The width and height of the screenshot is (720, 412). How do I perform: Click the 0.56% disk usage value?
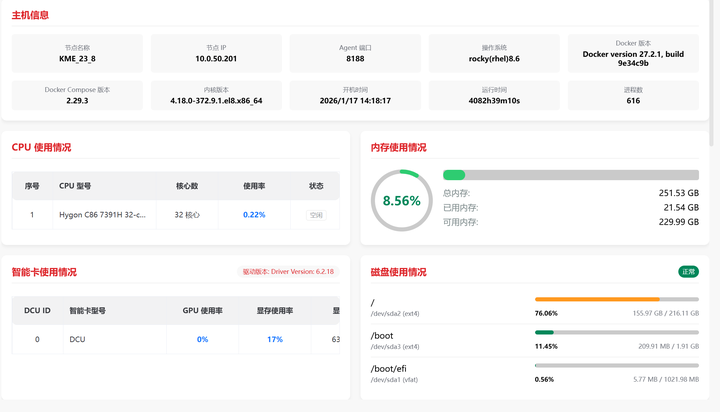point(544,379)
